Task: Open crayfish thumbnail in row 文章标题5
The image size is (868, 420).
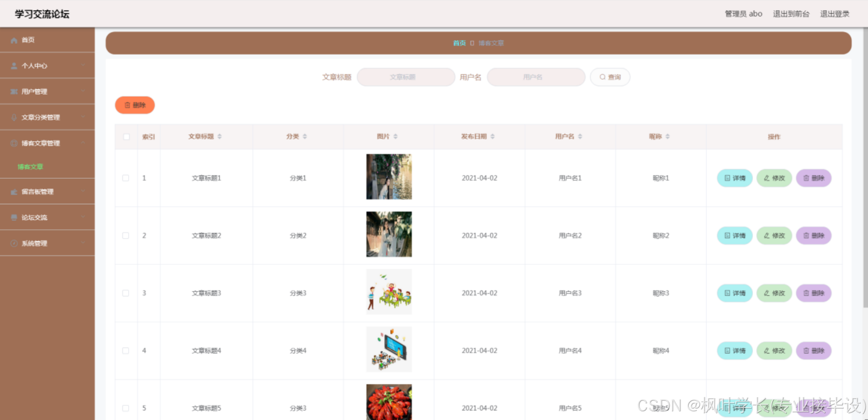Action: click(x=389, y=402)
